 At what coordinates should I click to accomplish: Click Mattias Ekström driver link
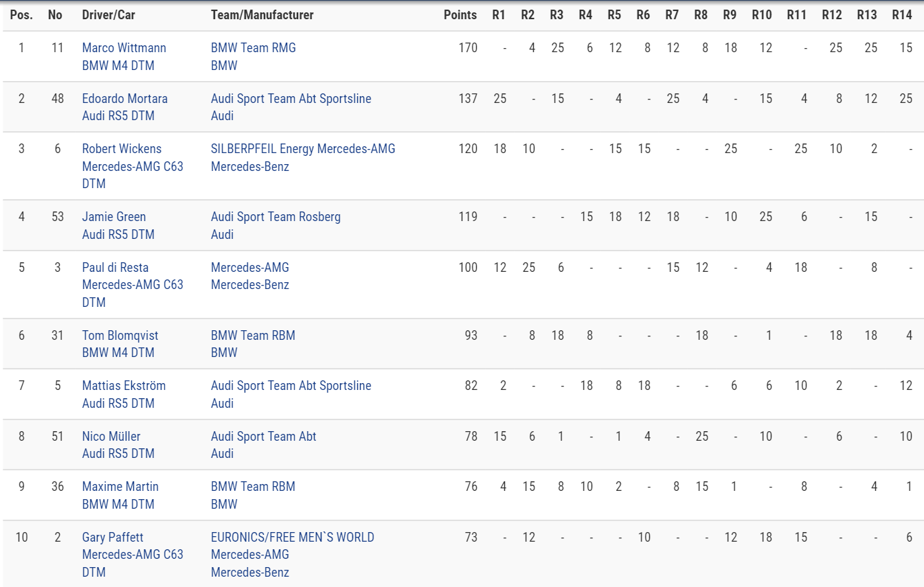pos(124,386)
